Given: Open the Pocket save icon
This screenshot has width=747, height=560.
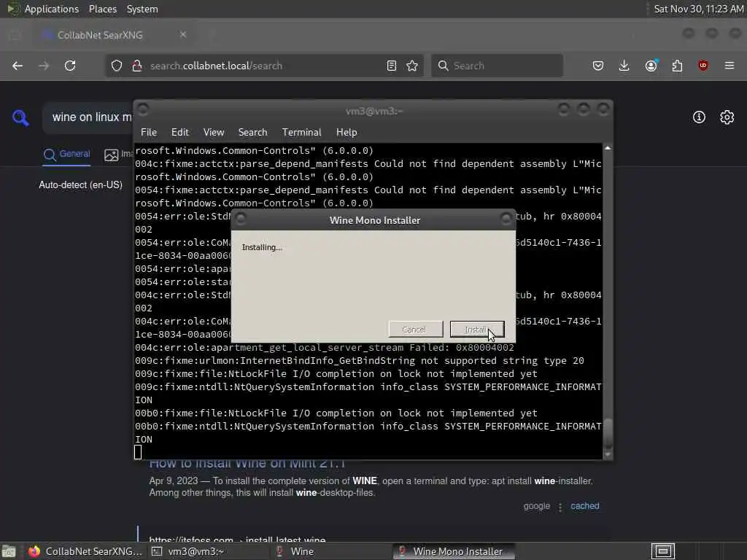Looking at the screenshot, I should [598, 66].
